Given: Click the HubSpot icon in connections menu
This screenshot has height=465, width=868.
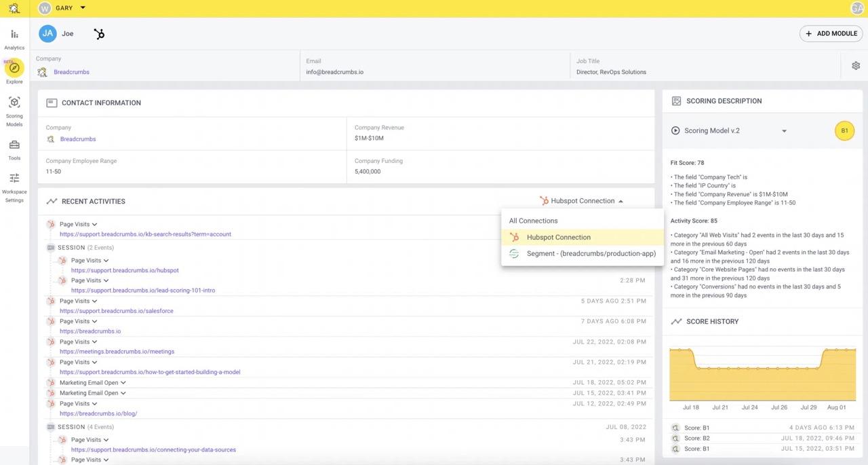Looking at the screenshot, I should point(514,238).
